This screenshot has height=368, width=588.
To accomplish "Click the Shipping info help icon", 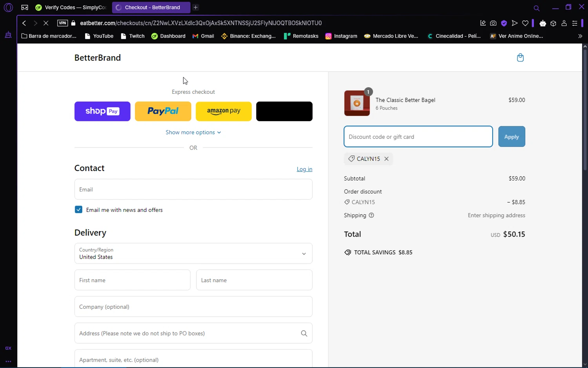I will (x=371, y=215).
